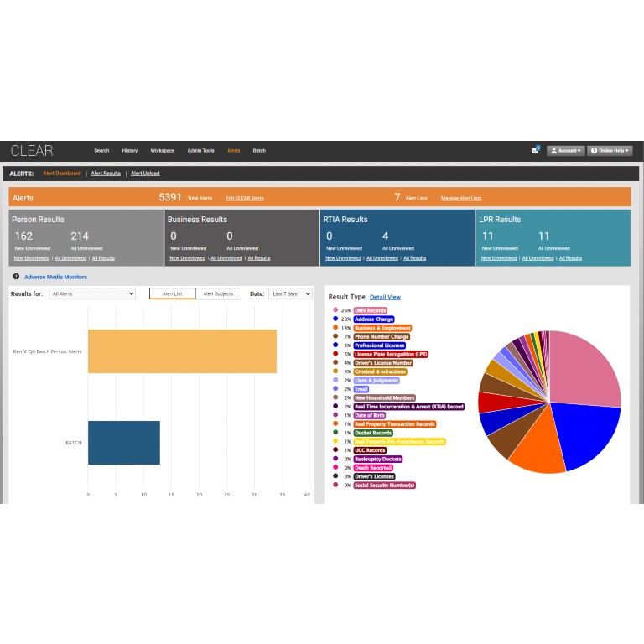644x644 pixels.
Task: Open the Alert Results link
Action: 106,174
